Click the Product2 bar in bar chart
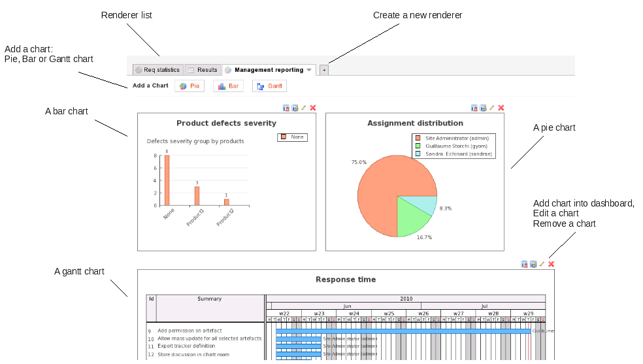Image resolution: width=643 pixels, height=364 pixels. click(x=226, y=202)
